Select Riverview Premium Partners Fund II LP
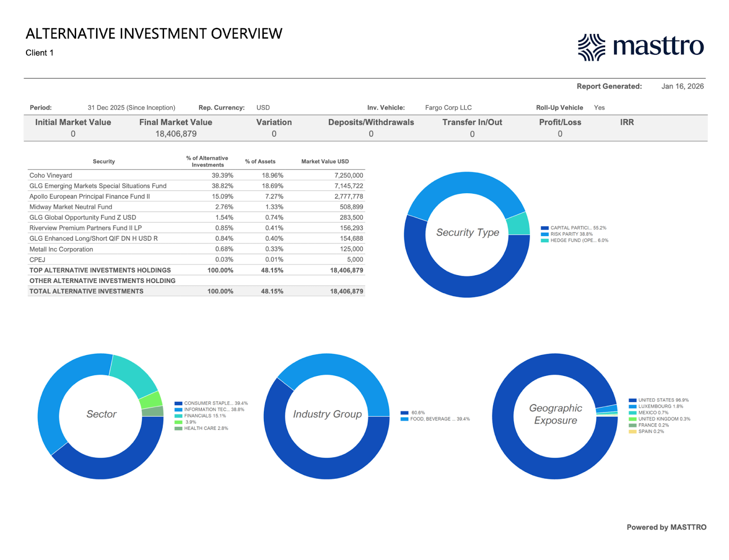This screenshot has width=729, height=560. coord(196,228)
